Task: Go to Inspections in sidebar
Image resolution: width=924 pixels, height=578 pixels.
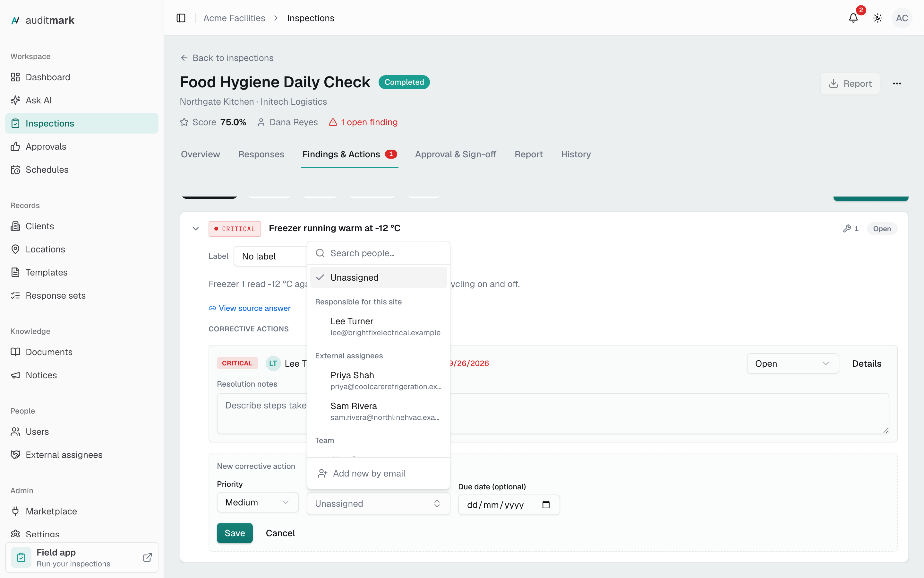Action: point(82,124)
